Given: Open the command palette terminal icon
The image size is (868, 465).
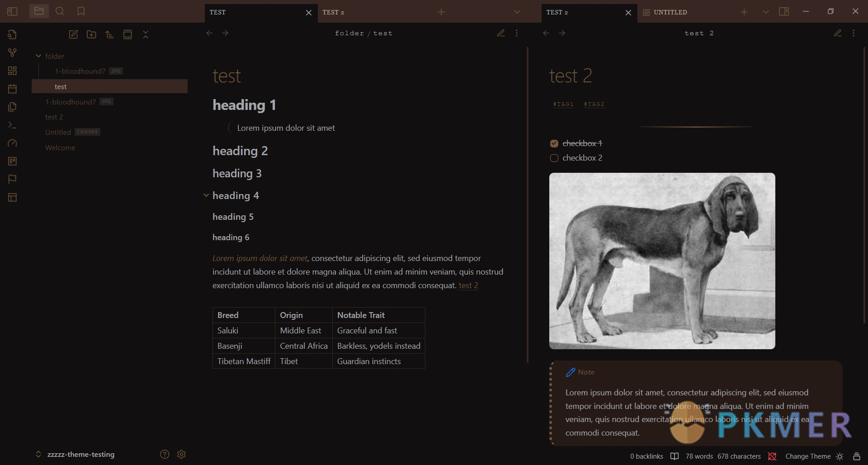Looking at the screenshot, I should [12, 125].
